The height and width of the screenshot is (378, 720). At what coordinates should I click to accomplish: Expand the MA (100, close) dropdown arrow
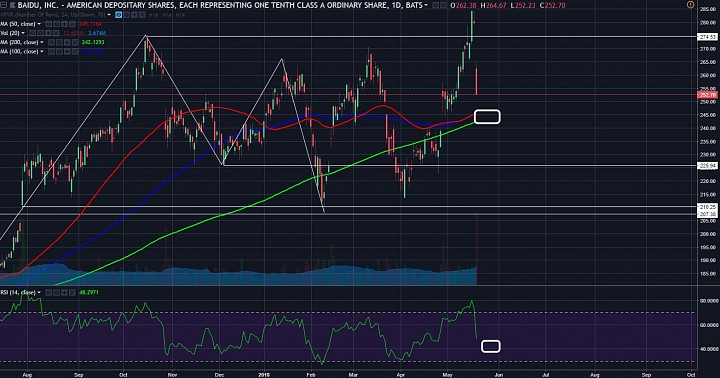(x=42, y=51)
